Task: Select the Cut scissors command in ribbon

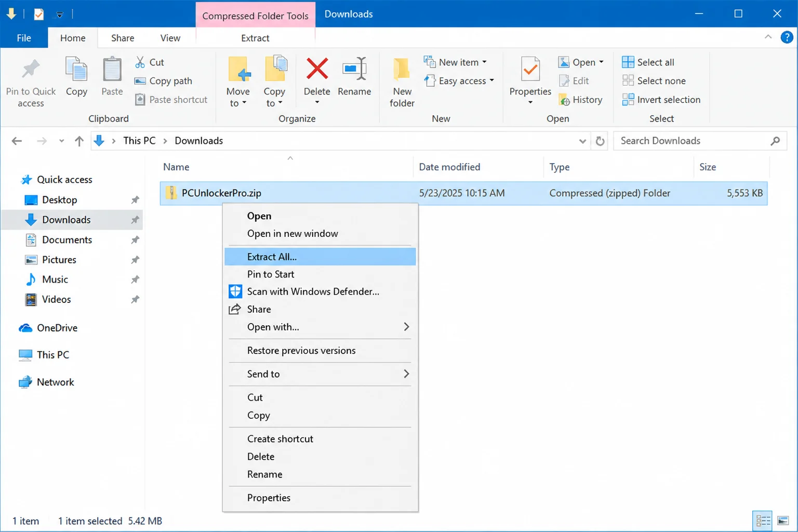Action: tap(149, 62)
